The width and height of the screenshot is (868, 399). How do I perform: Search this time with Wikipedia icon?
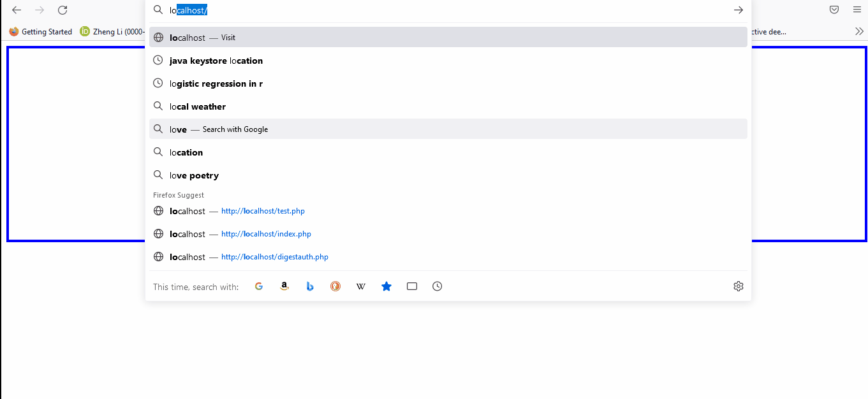pyautogui.click(x=361, y=287)
